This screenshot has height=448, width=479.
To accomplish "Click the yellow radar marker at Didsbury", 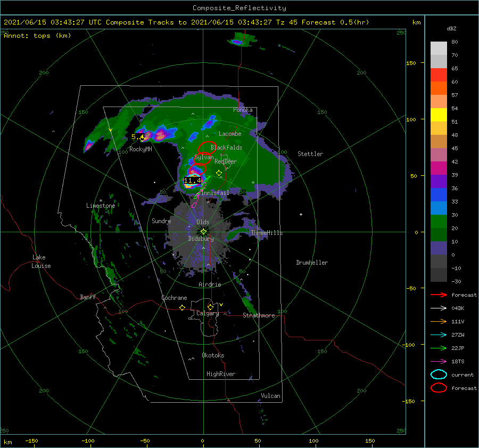I will [203, 232].
